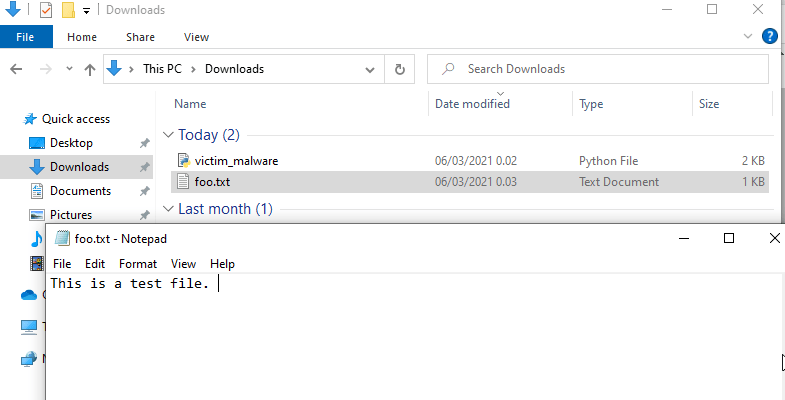785x400 pixels.
Task: Sort files by Date modified column
Action: point(472,104)
